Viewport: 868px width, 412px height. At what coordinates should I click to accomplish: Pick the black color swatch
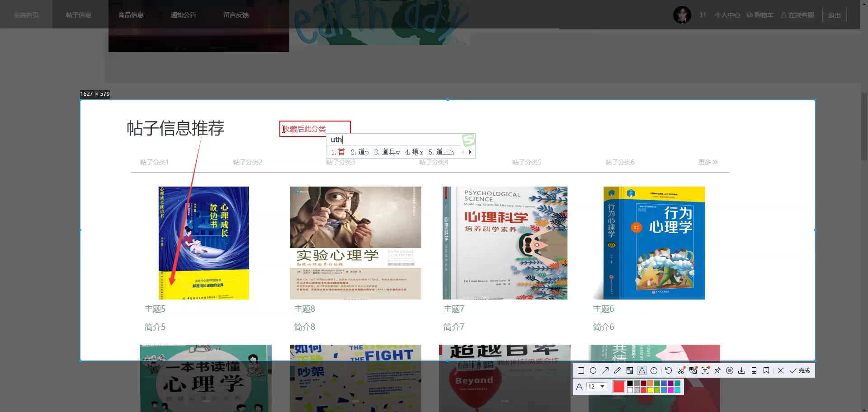(x=630, y=384)
